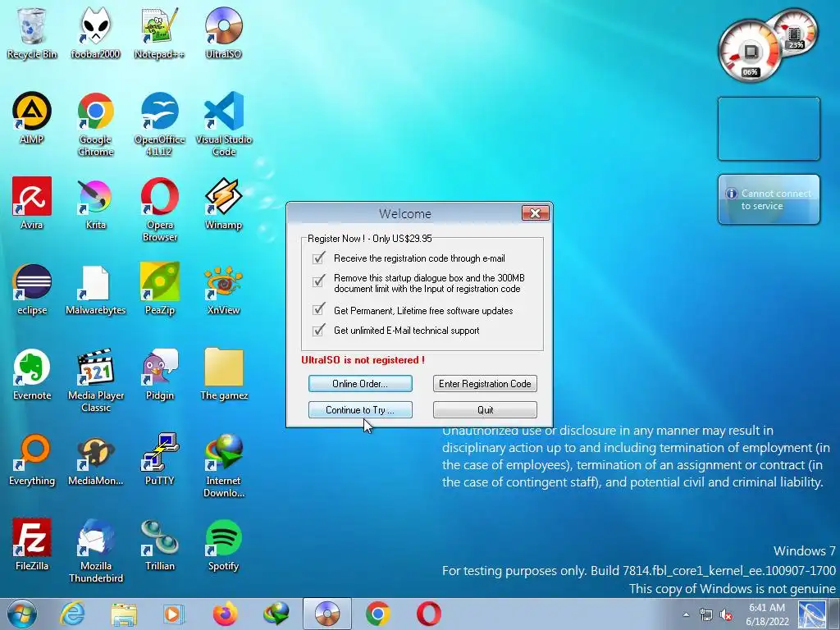
Task: Click the PeaZip desktop shortcut
Action: pos(159,290)
